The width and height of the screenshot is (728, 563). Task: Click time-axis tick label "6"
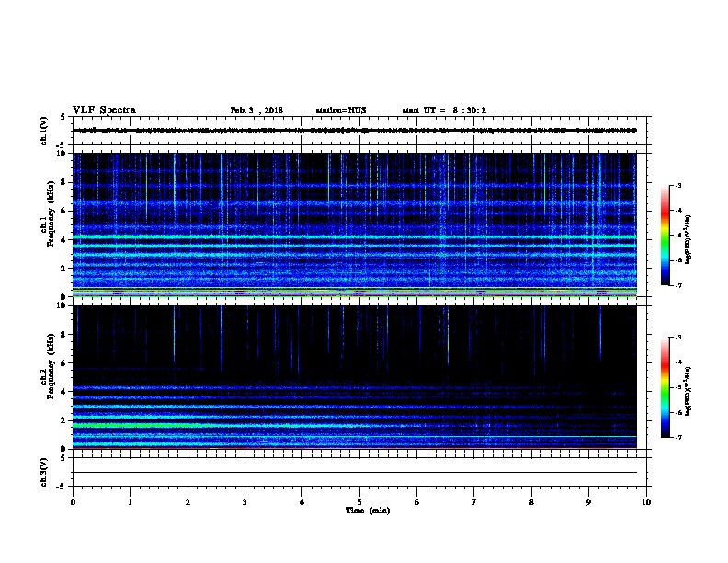point(417,502)
